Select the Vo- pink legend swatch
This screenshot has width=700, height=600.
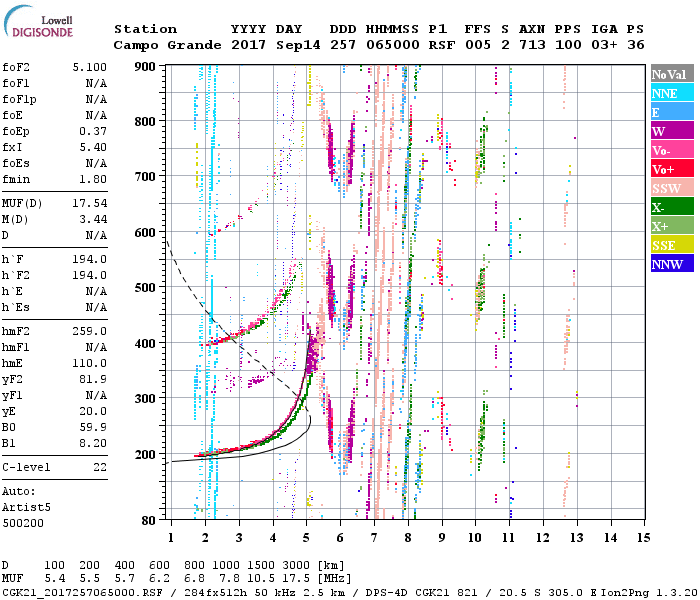[x=672, y=150]
